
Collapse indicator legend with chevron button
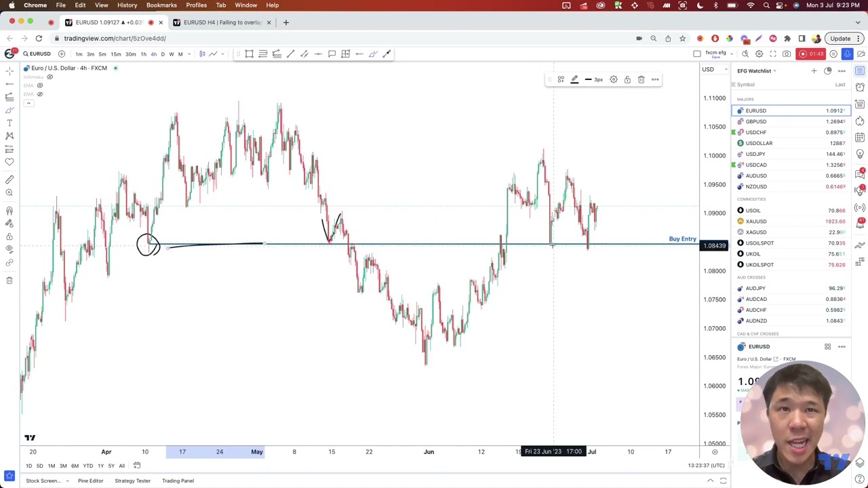point(29,103)
